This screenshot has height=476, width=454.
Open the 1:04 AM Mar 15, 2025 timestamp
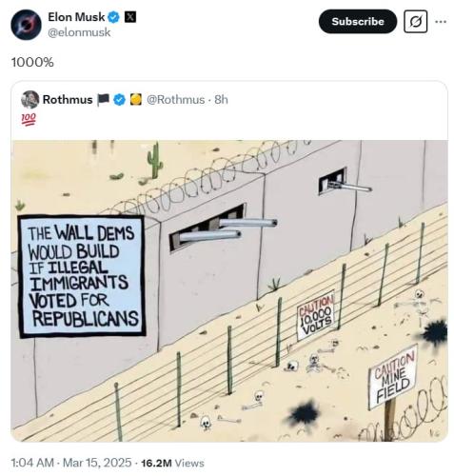pyautogui.click(x=71, y=463)
